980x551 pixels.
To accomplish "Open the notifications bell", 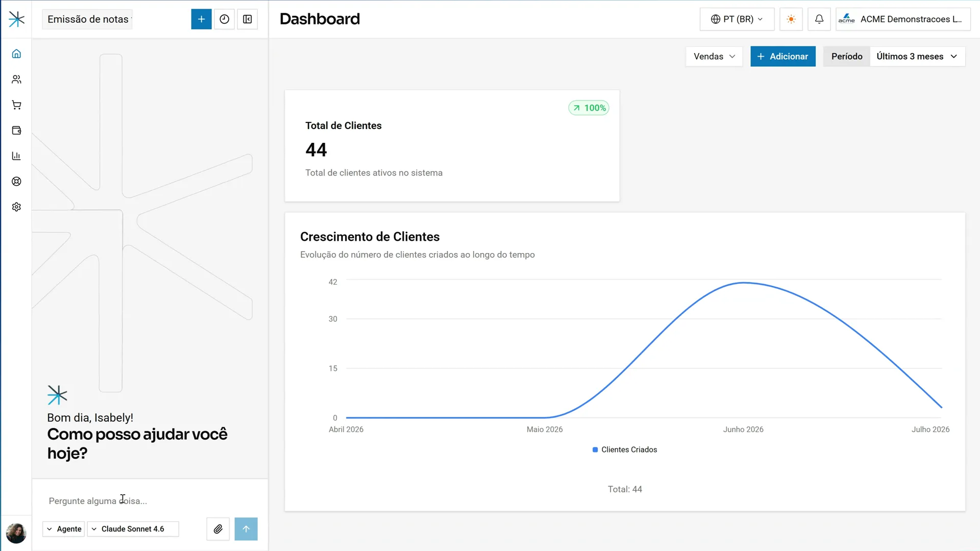I will pos(819,19).
